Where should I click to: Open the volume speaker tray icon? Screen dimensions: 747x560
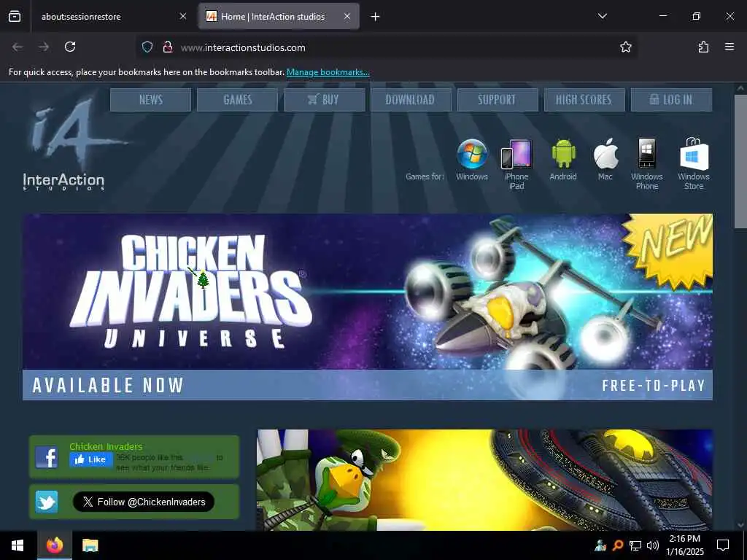tap(653, 545)
